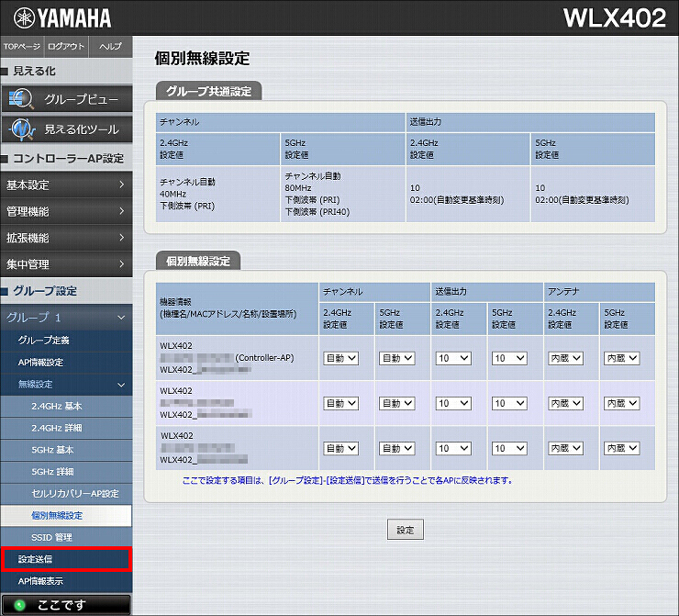
Task: Click the アンテナ column header
Action: click(599, 292)
